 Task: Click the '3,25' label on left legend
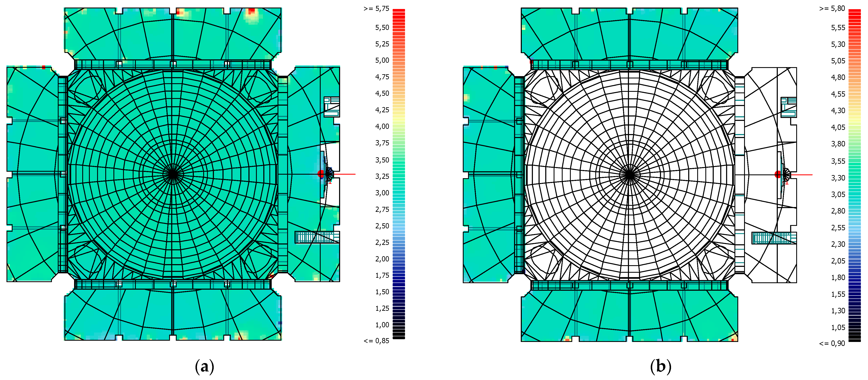point(382,176)
